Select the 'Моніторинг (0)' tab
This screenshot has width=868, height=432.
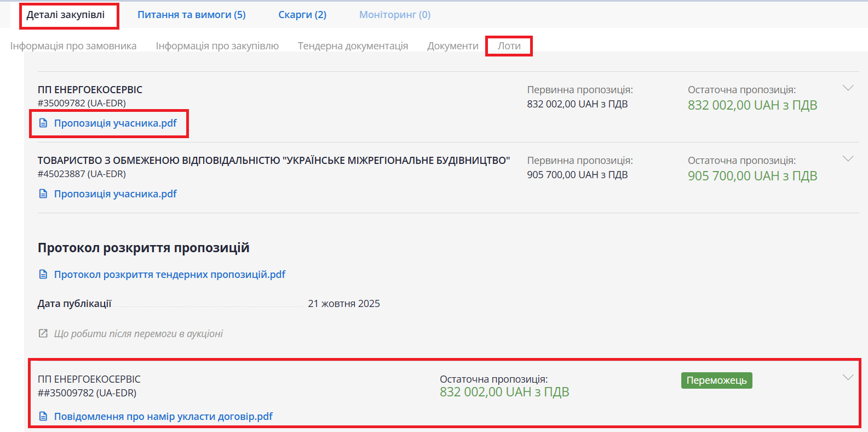[394, 15]
